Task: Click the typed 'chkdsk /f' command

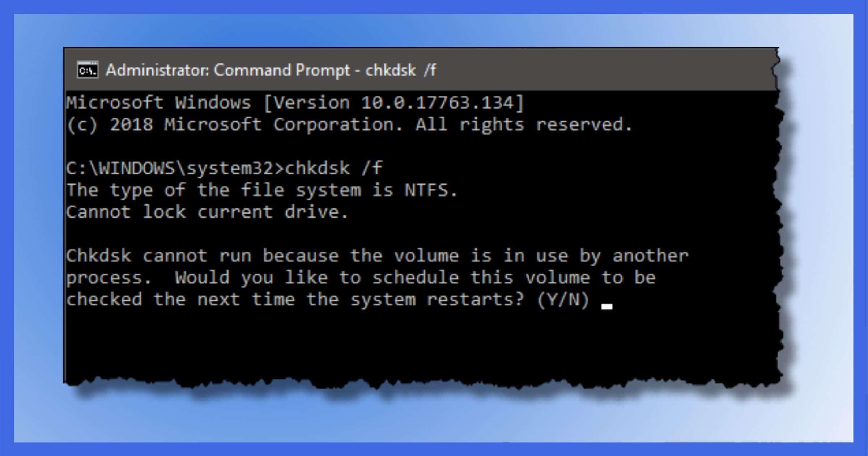Action: click(333, 168)
